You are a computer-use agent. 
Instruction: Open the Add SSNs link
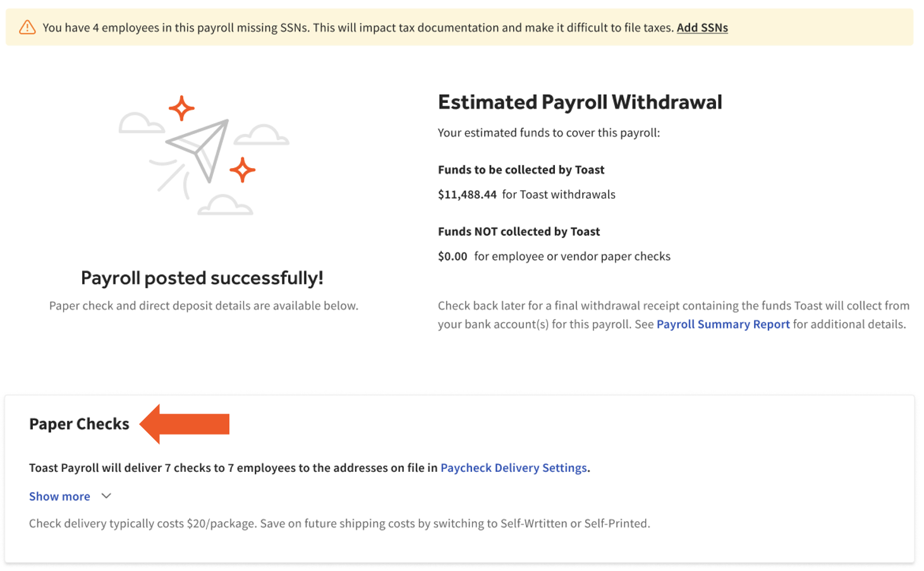[702, 28]
